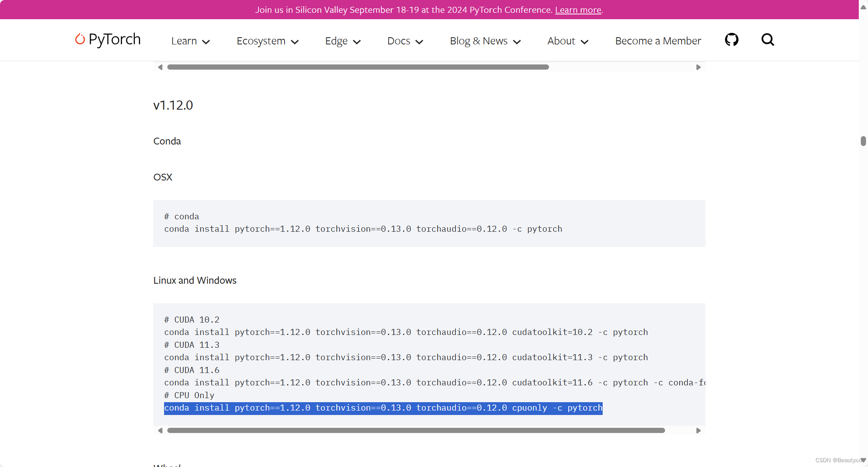Click the upper code block horizontal scrollbar thumb

pyautogui.click(x=358, y=67)
